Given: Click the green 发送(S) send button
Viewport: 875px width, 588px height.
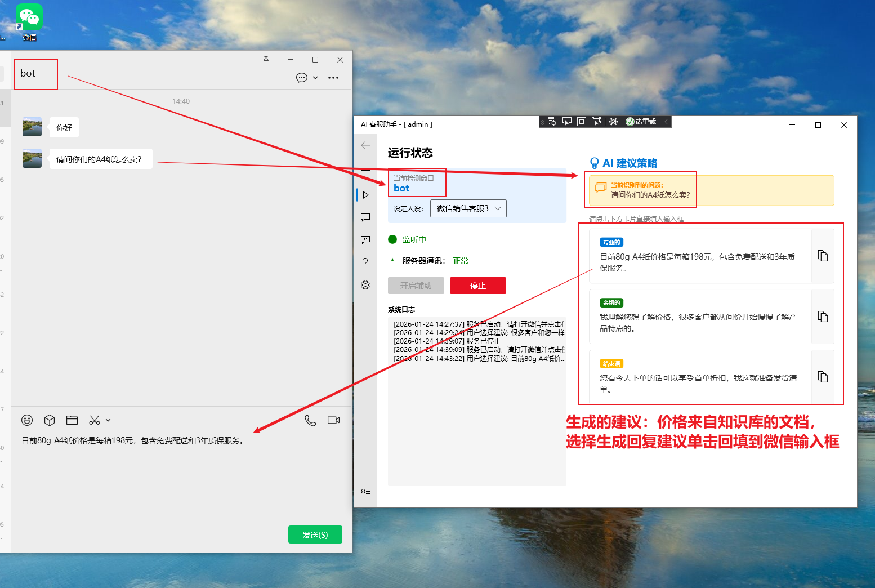Looking at the screenshot, I should click(315, 534).
